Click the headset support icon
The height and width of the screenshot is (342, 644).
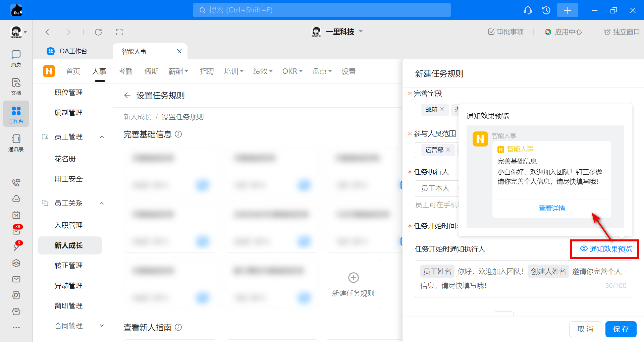528,10
